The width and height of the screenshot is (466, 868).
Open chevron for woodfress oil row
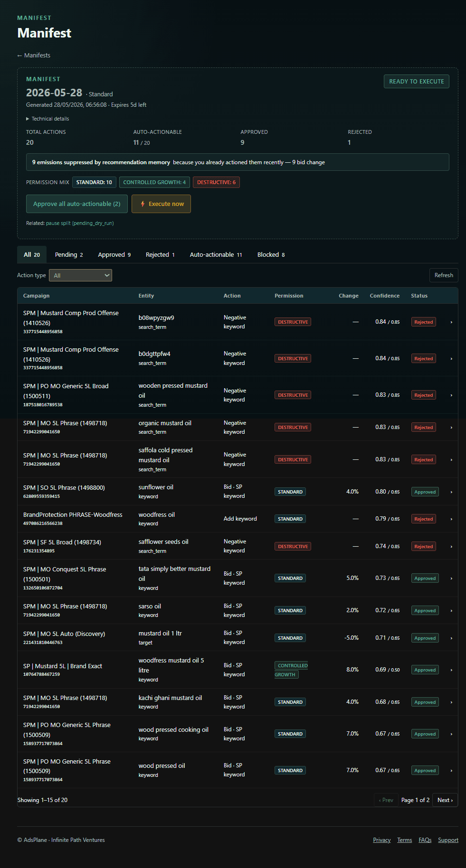pos(451,519)
